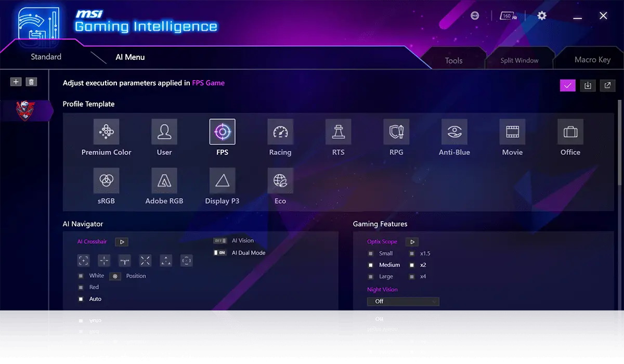Screen dimensions: 624x364
Task: Add a new profile with plus icon
Action: click(x=16, y=82)
